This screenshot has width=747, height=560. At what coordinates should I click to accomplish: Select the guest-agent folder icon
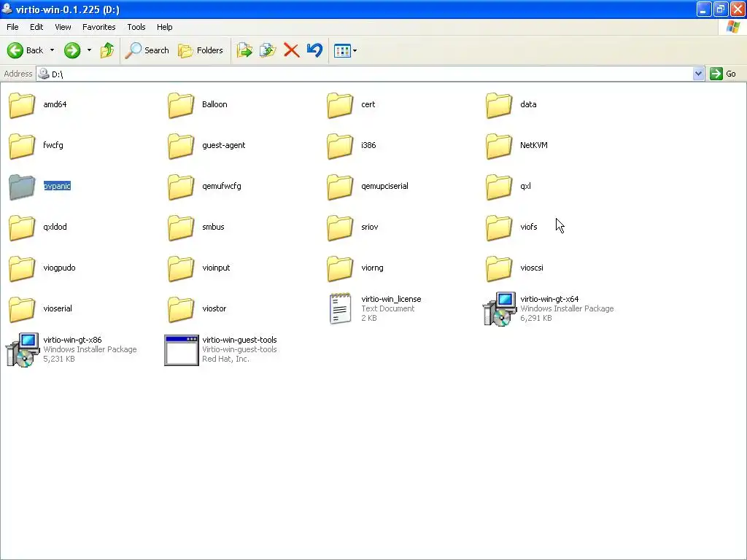[181, 146]
